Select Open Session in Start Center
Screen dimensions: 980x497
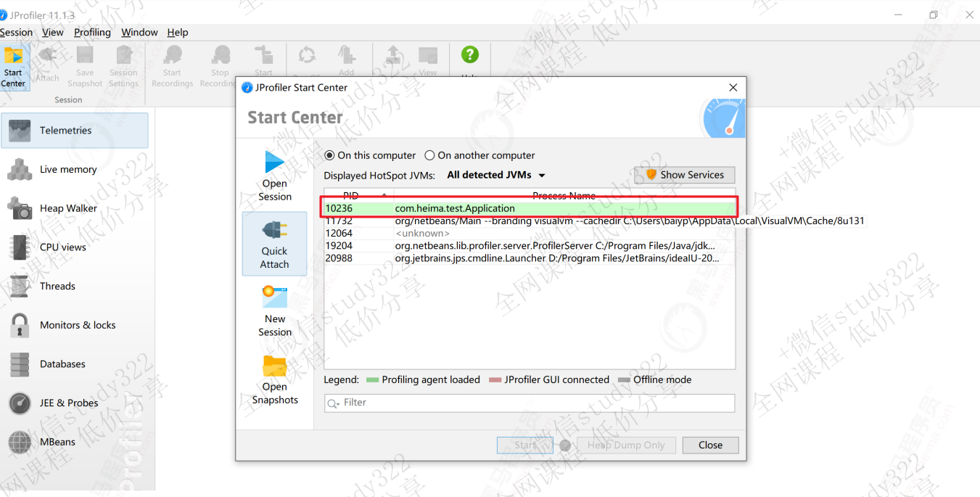(x=275, y=176)
